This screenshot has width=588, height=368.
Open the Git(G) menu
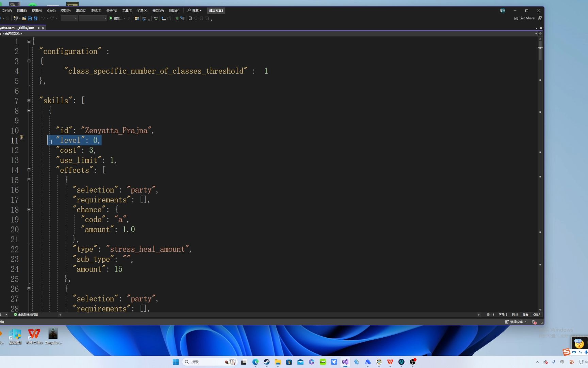pos(51,11)
